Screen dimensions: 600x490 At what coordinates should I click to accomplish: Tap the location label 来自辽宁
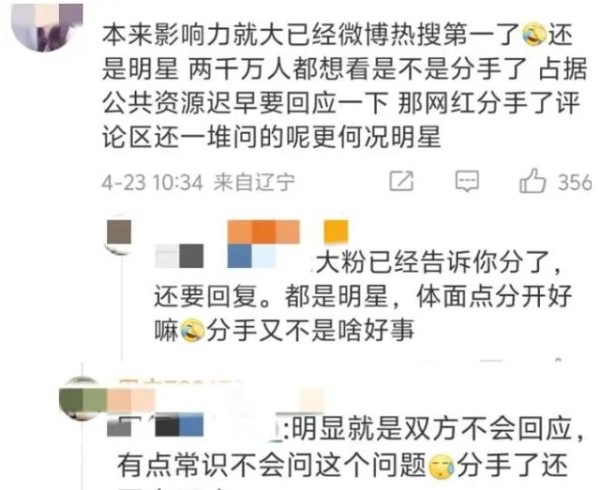coord(254,182)
